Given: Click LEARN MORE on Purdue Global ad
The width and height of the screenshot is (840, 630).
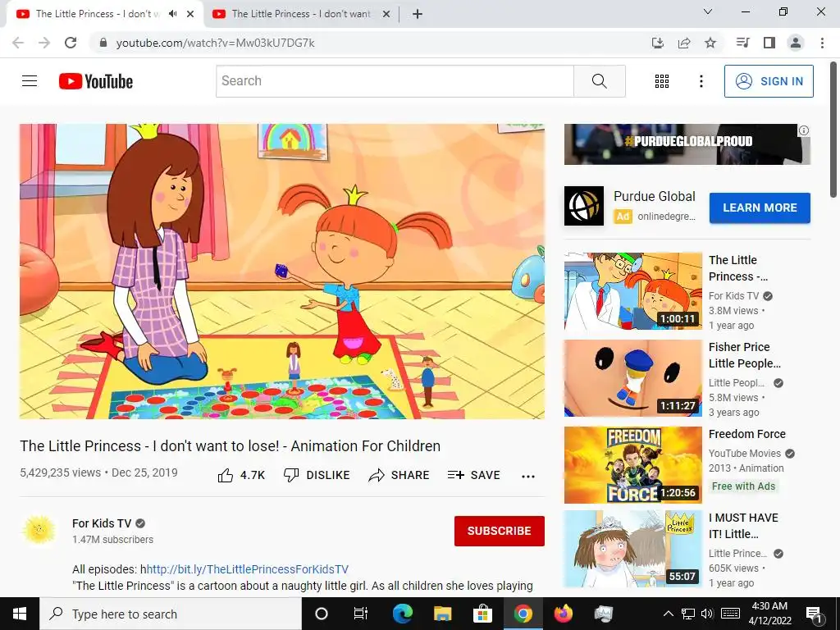Looking at the screenshot, I should pyautogui.click(x=760, y=208).
